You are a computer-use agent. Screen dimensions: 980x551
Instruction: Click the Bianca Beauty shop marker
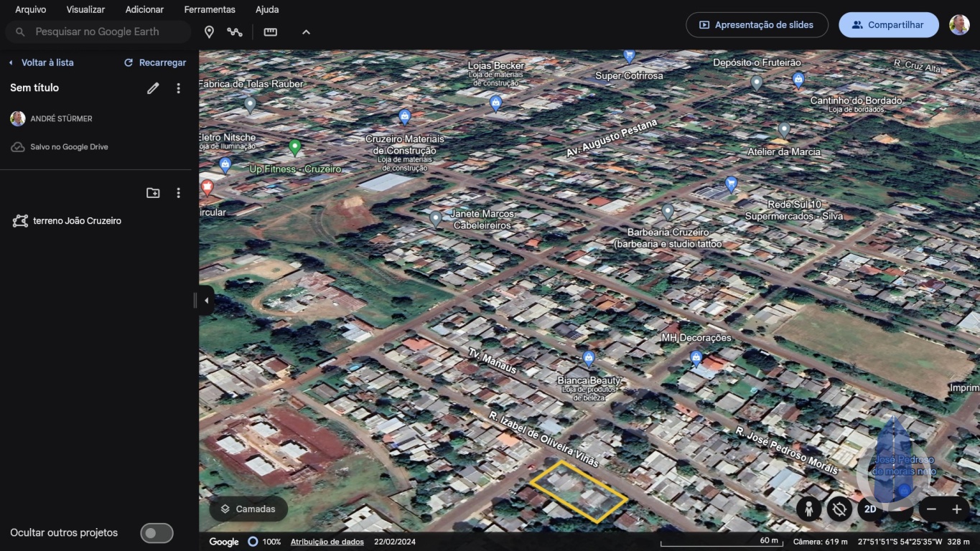point(589,358)
